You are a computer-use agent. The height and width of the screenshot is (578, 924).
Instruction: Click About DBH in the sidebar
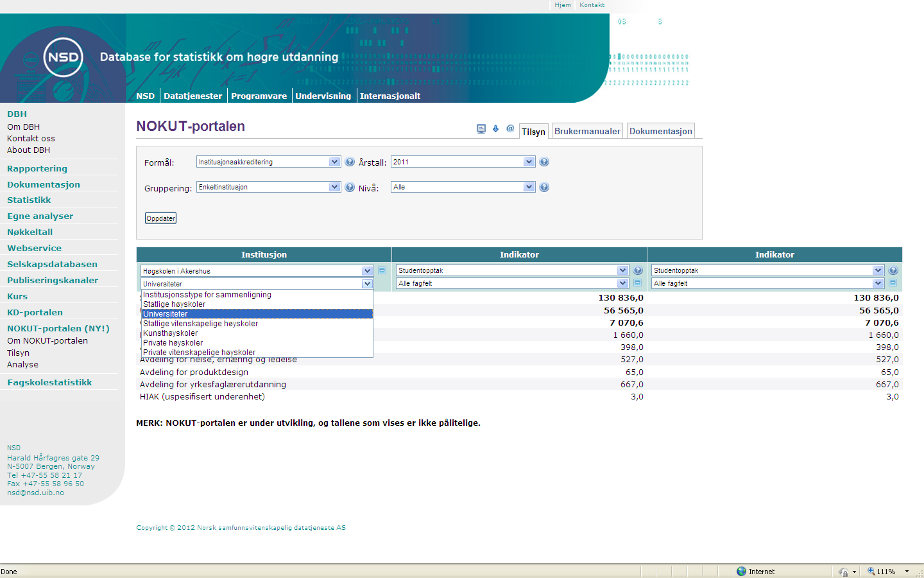pos(28,150)
